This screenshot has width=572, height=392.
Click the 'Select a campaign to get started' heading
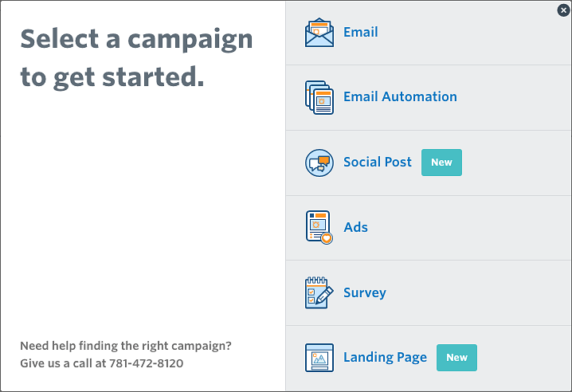[136, 58]
